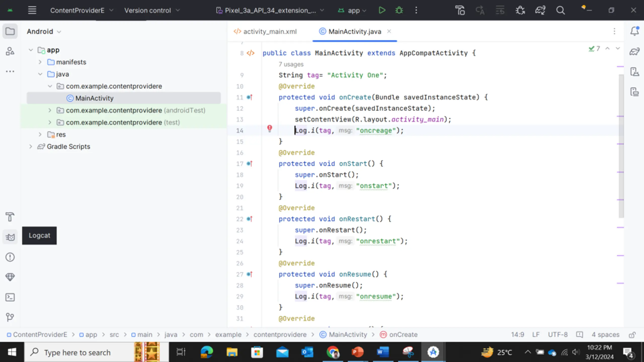
Task: Sync project with Gradle files icon
Action: point(540,10)
